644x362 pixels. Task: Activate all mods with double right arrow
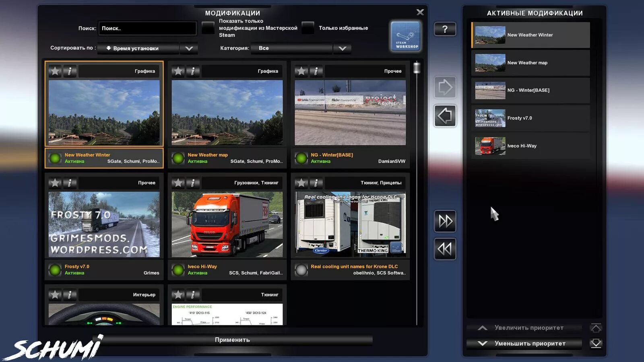(445, 221)
